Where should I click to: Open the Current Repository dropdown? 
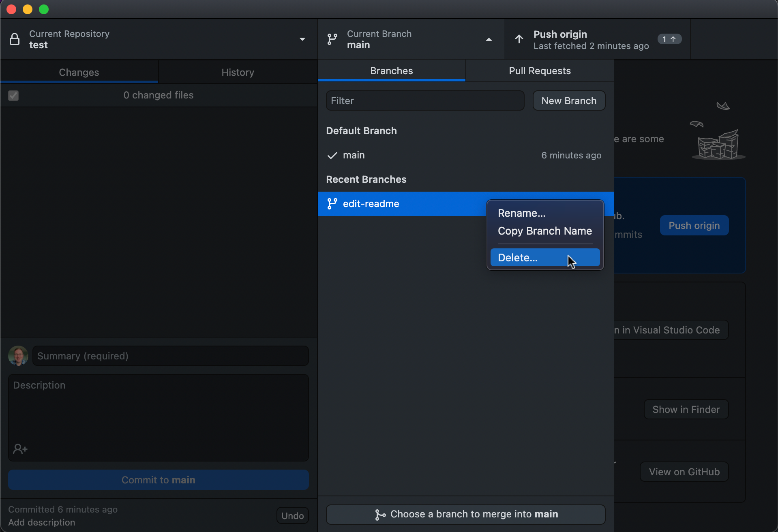click(302, 39)
